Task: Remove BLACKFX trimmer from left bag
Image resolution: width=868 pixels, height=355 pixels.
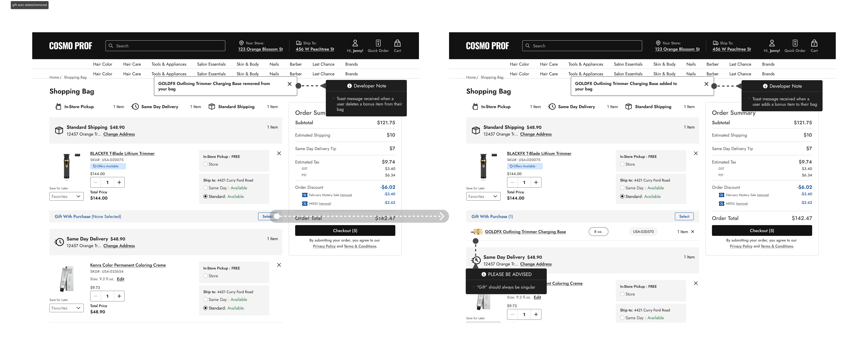Action: point(279,154)
